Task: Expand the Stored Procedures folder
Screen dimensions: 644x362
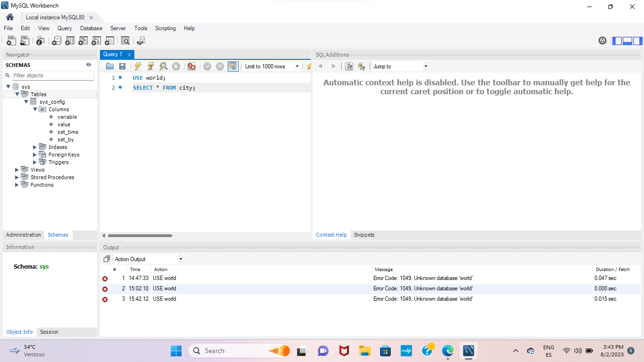Action: (17, 177)
